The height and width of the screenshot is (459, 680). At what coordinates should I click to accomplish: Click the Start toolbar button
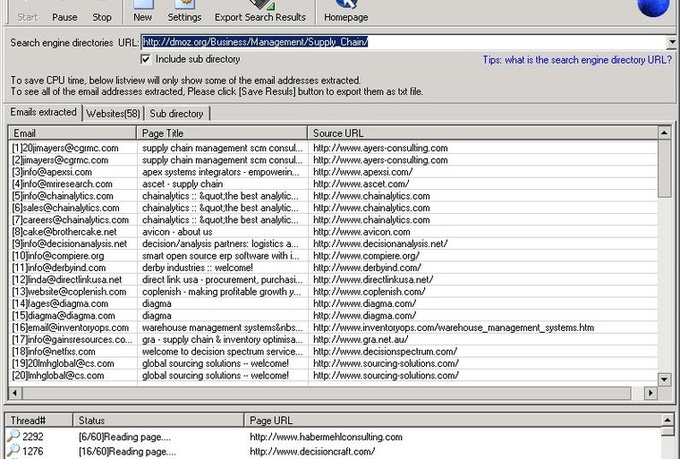(27, 13)
